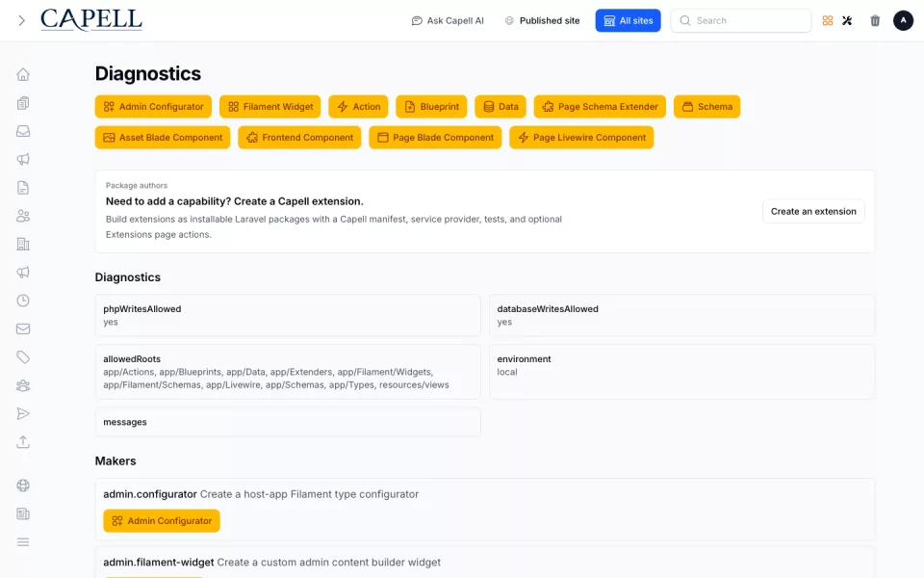Open Ask Capell AI

pyautogui.click(x=448, y=20)
